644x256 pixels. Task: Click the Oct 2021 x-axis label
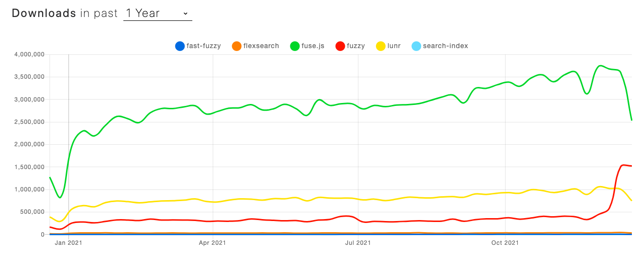tap(505, 242)
